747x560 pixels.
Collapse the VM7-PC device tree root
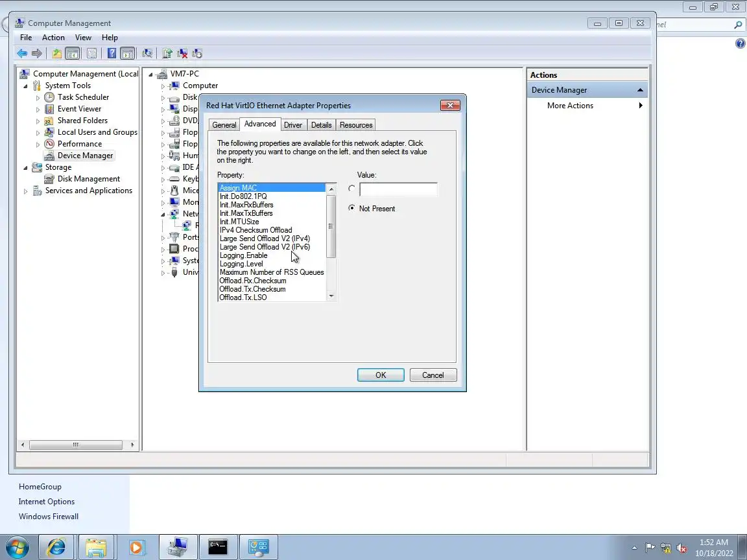150,75
